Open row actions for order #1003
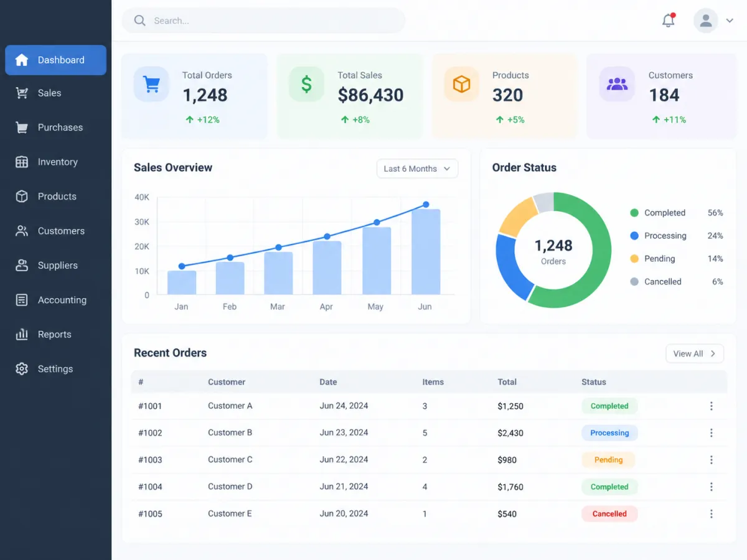 [x=712, y=460]
